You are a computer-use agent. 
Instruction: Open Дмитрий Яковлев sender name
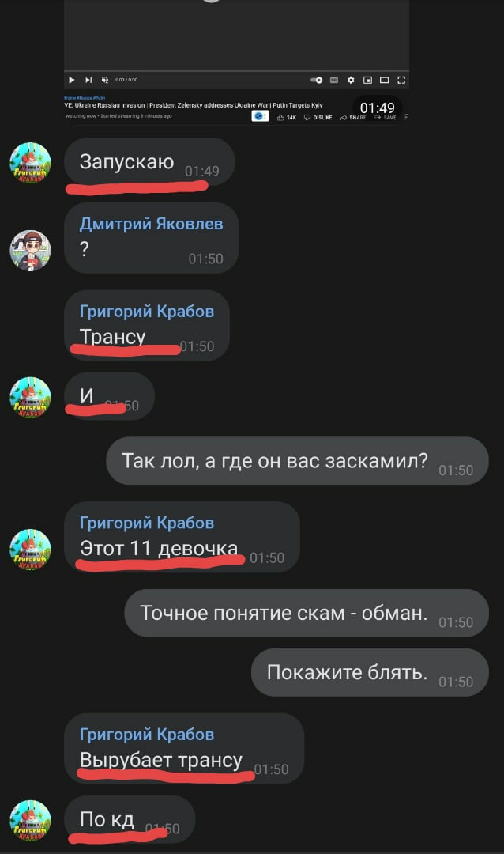152,224
